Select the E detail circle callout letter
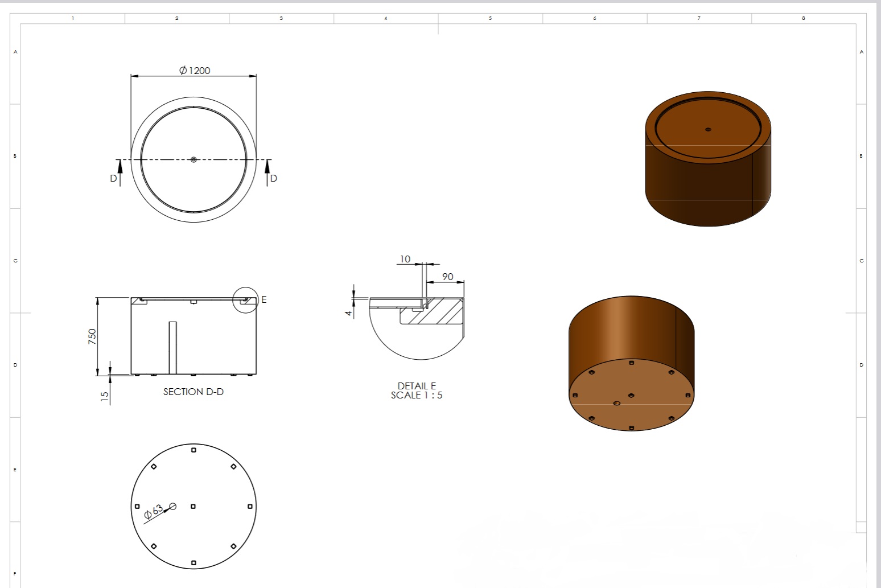The image size is (881, 588). [x=264, y=299]
